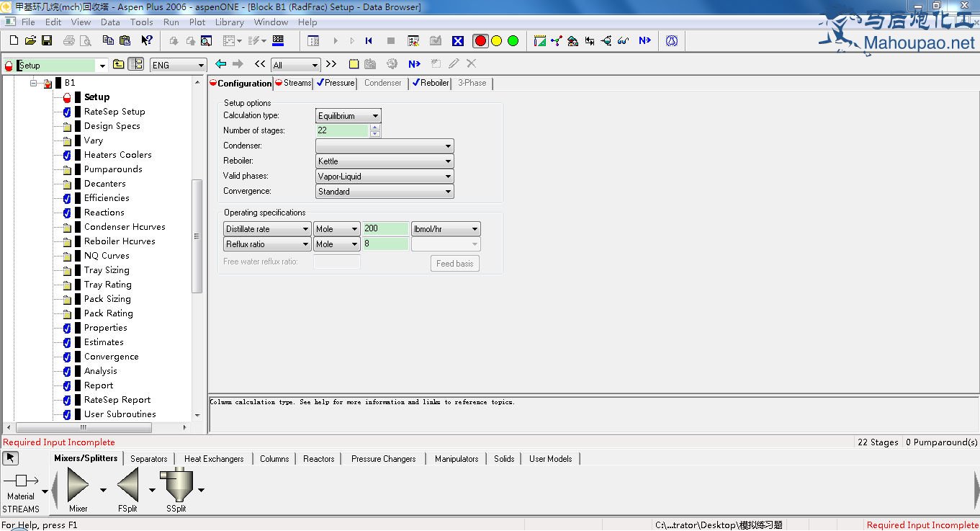Open the Convergence Standard dropdown
This screenshot has width=980, height=531.
448,192
